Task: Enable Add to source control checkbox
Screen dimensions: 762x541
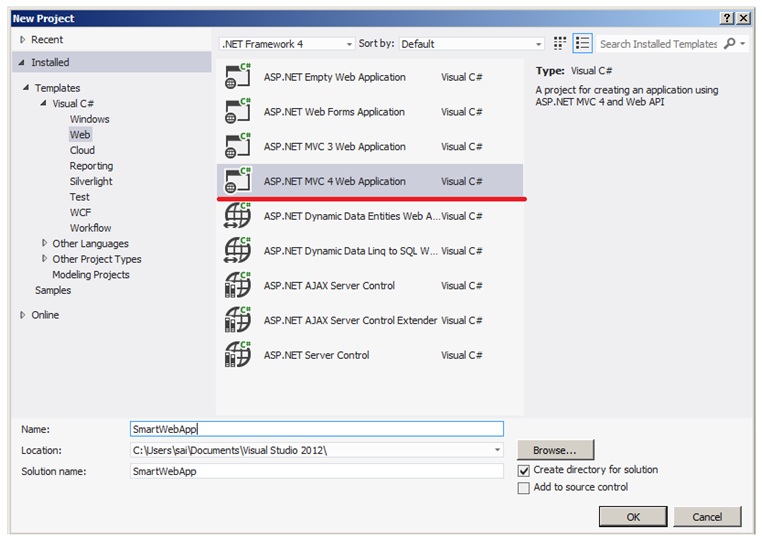Action: pyautogui.click(x=523, y=488)
